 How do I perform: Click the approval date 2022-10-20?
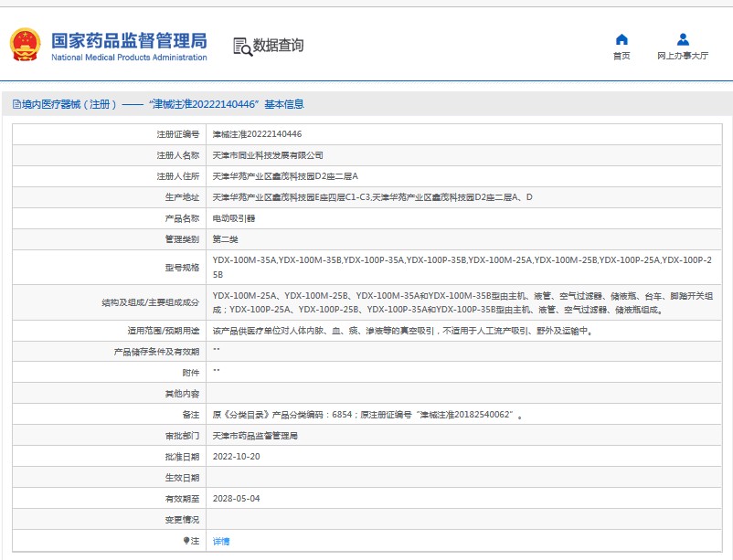(x=237, y=456)
